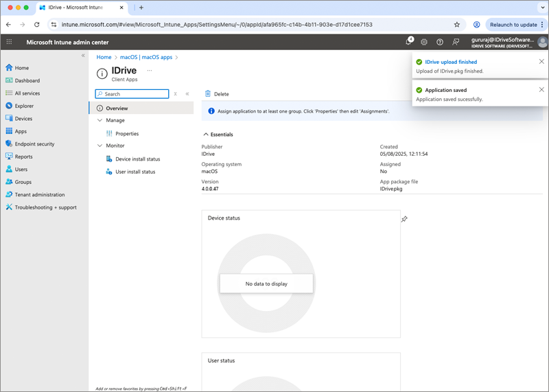Open the settings gear in Intune header
The width and height of the screenshot is (549, 392).
tap(424, 42)
